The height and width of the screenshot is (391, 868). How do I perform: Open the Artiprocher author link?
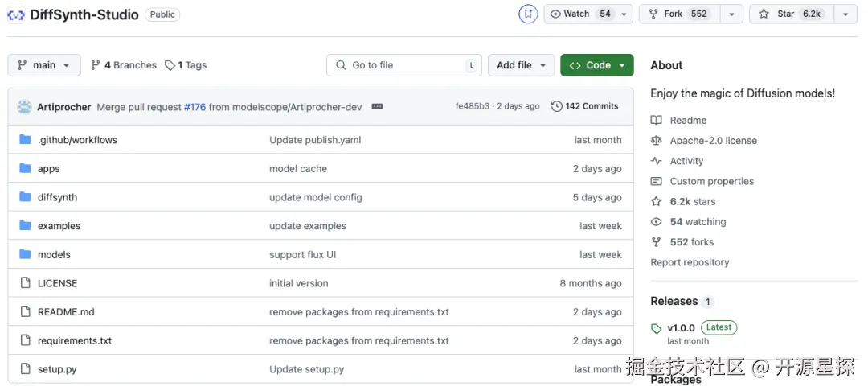click(64, 107)
